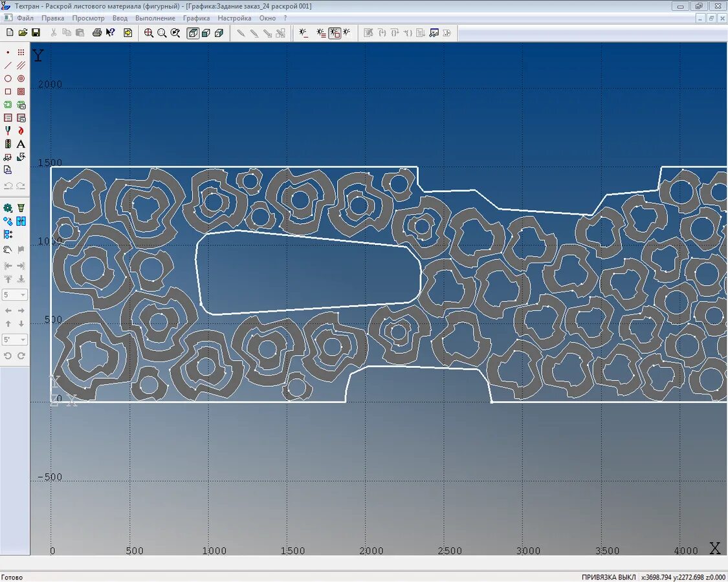Minimize the inner document window
Image resolution: width=728 pixels, height=582 pixels.
pos(701,18)
